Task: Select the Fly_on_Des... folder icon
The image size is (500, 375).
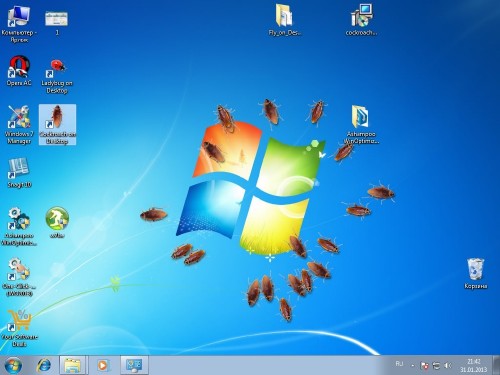Action: click(x=285, y=20)
